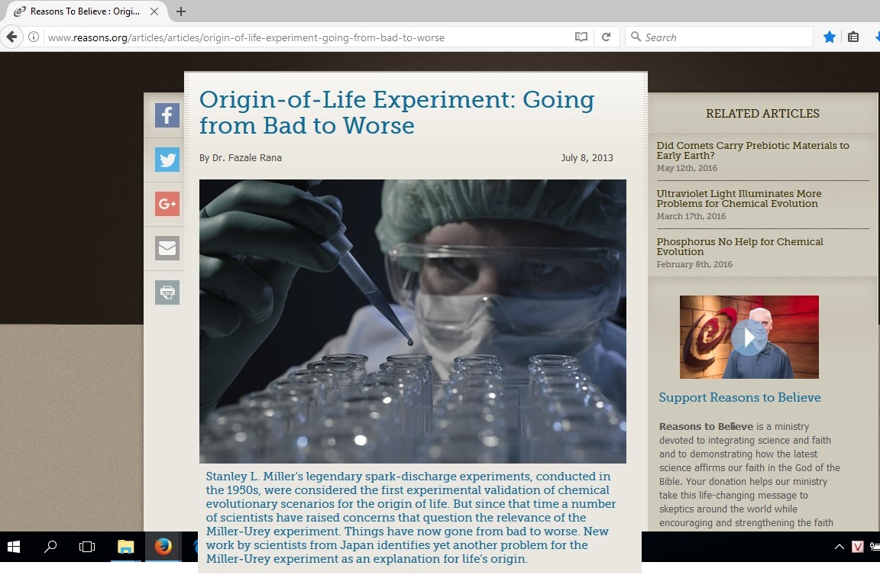Play the Support Reasons to Believe video

(749, 337)
